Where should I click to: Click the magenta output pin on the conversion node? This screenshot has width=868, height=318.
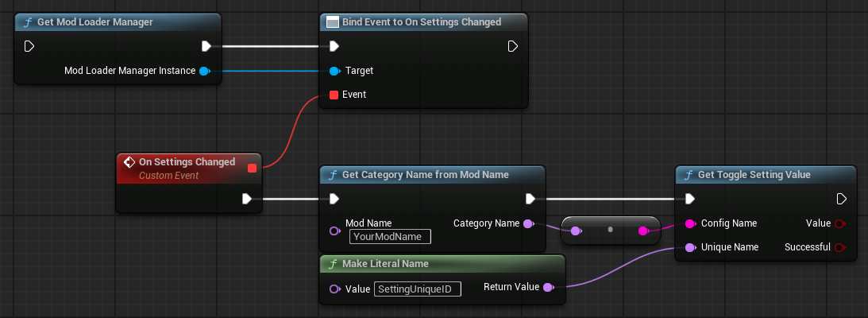click(x=642, y=231)
